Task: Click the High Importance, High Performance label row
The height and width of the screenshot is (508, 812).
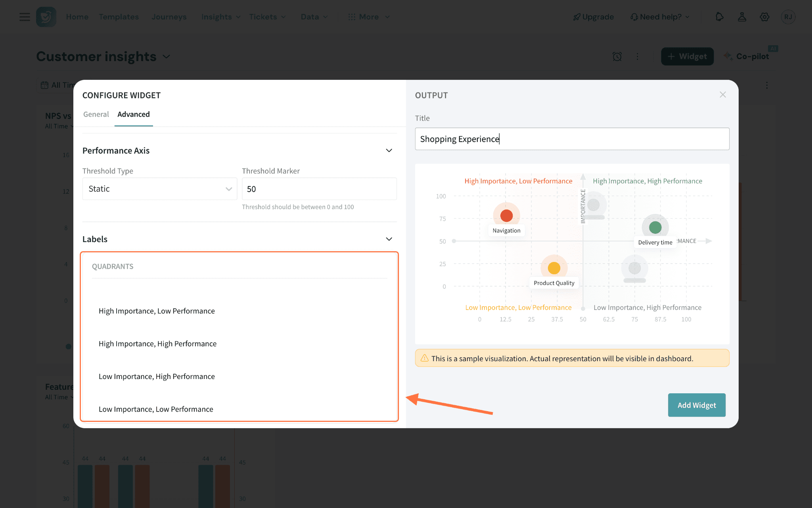Action: tap(157, 344)
